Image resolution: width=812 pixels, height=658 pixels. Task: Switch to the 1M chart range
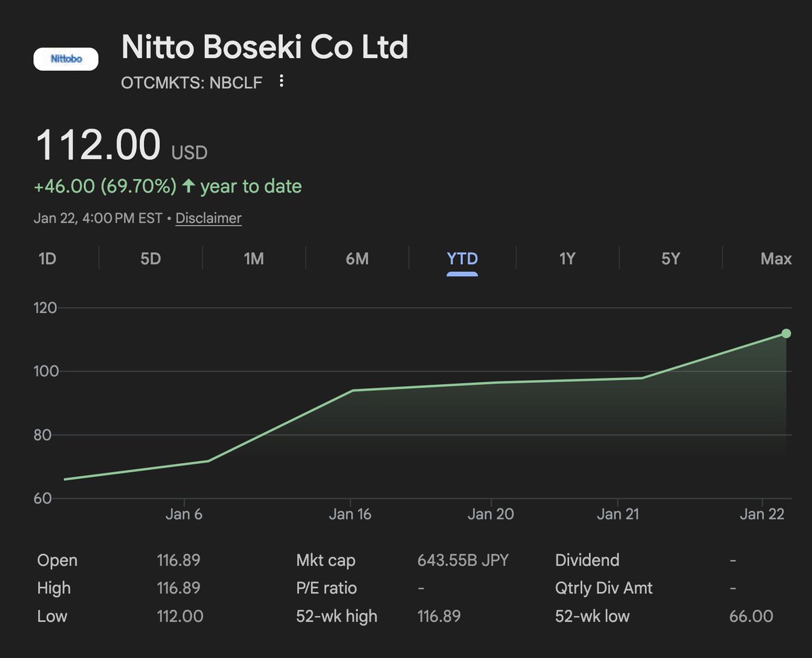[x=253, y=258]
